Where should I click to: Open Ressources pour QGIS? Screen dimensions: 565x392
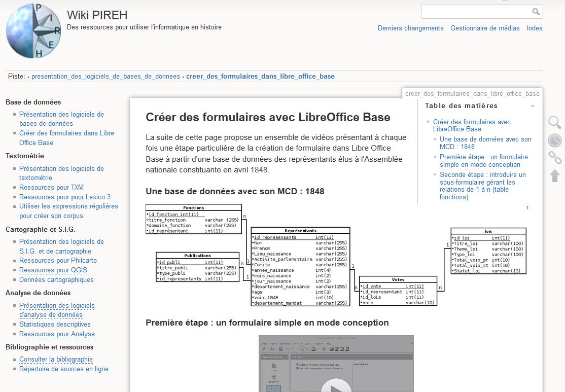53,270
